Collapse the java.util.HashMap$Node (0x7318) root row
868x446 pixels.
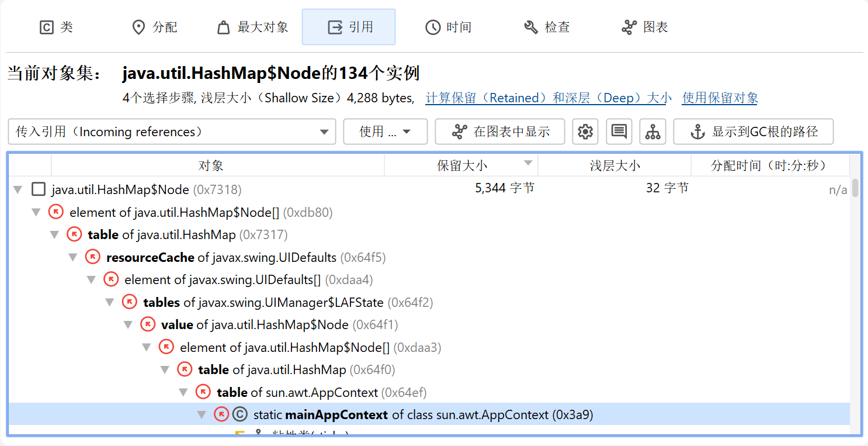coord(18,189)
